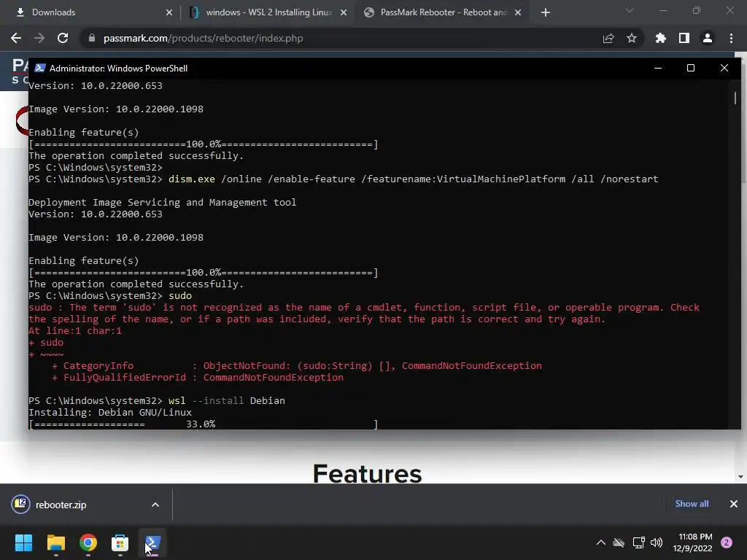The image size is (747, 560).
Task: Minimize the PowerShell window
Action: (658, 68)
